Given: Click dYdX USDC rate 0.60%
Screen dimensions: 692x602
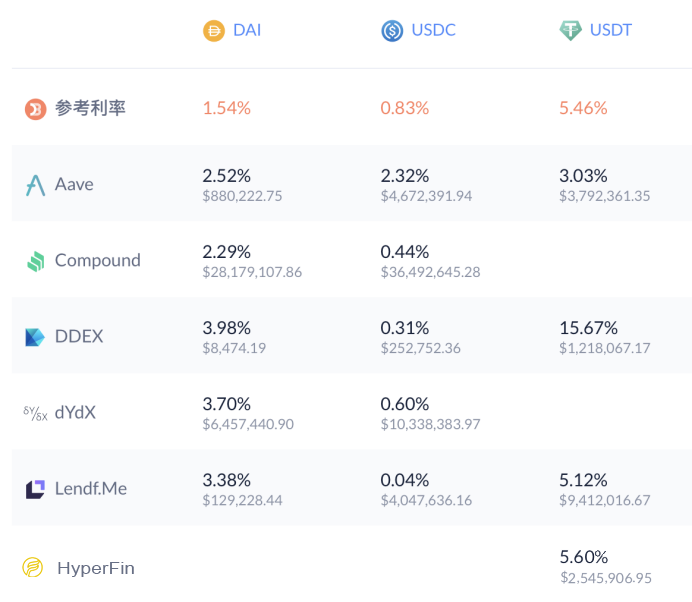Looking at the screenshot, I should point(405,404).
